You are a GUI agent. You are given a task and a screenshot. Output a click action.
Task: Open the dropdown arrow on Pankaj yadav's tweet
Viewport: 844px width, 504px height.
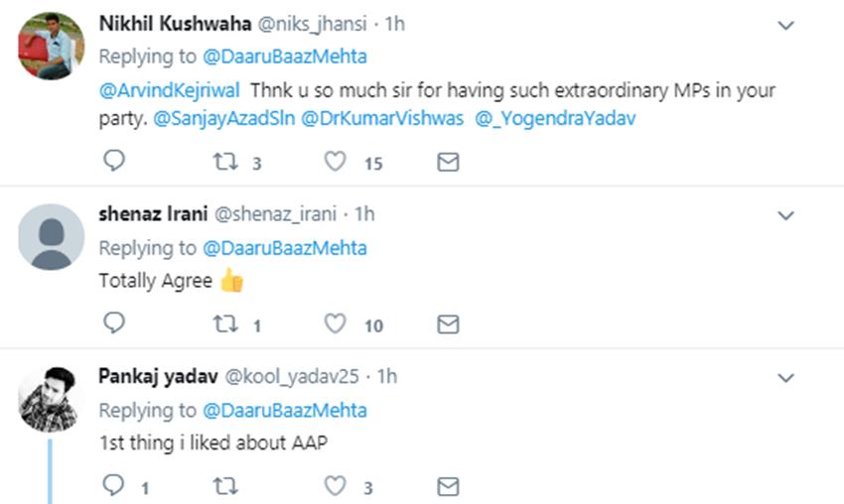pos(785,378)
